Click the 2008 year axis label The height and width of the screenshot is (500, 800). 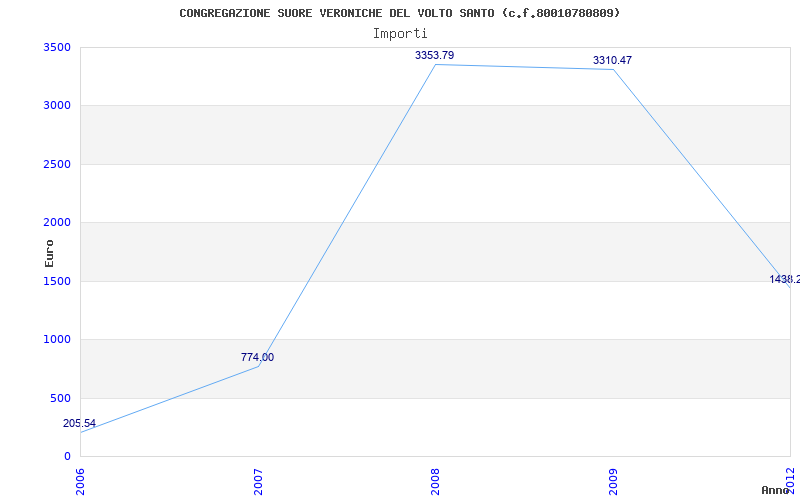[435, 482]
